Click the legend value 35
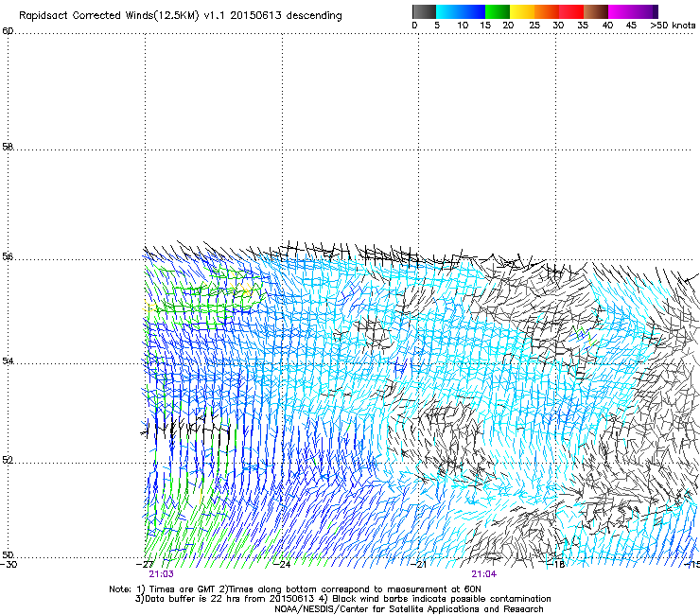This screenshot has width=700, height=615. (x=583, y=26)
